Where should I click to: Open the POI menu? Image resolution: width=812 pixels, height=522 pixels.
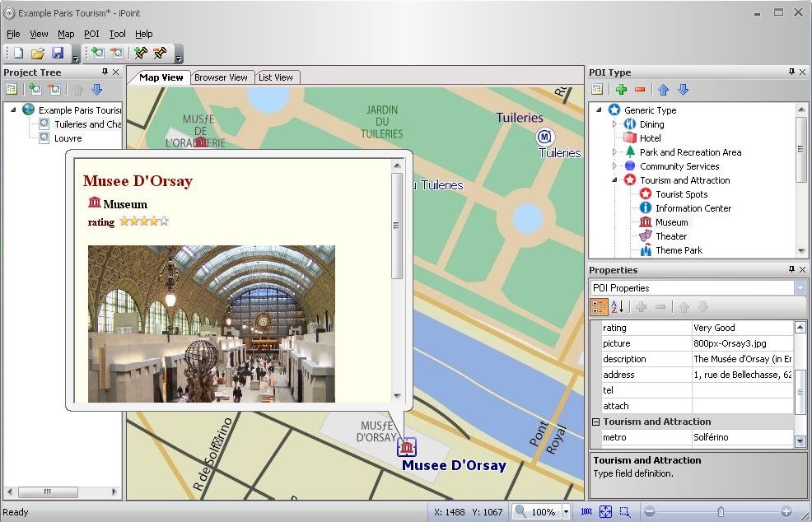pos(91,34)
